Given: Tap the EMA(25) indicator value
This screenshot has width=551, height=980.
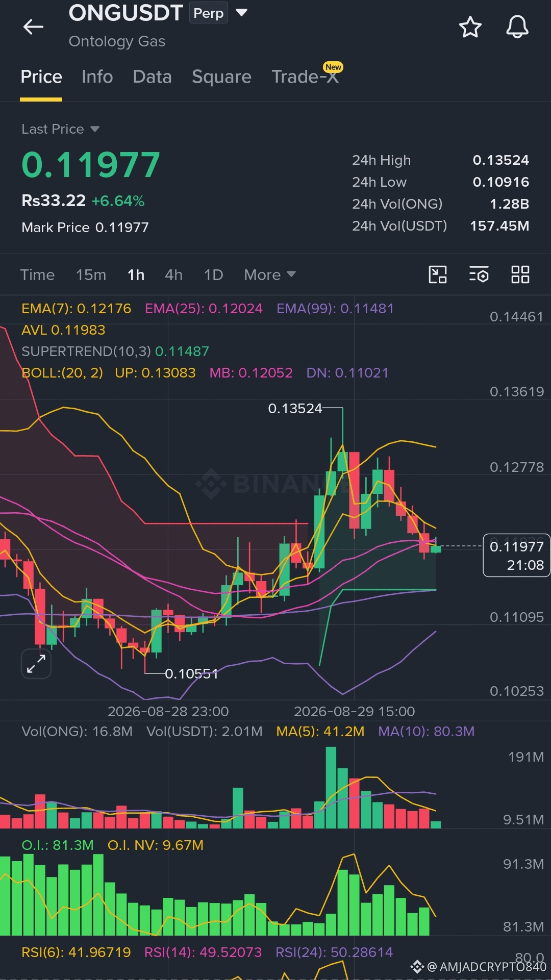Looking at the screenshot, I should click(204, 309).
